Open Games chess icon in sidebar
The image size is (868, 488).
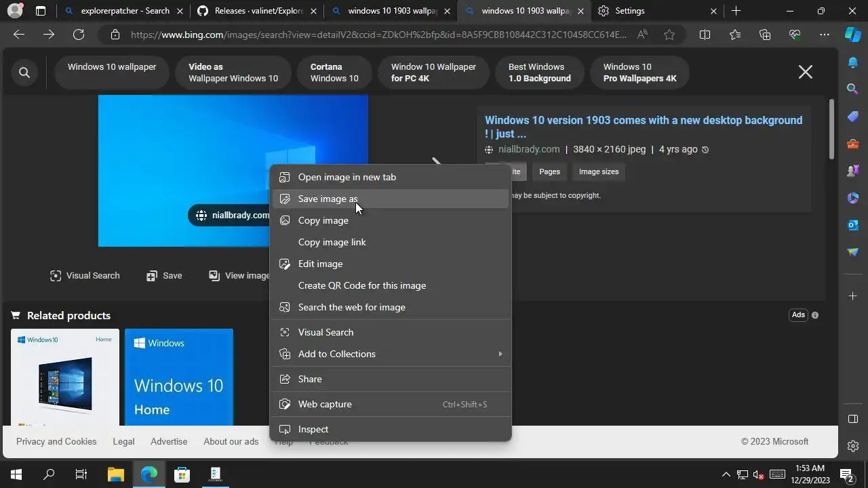[x=853, y=171]
